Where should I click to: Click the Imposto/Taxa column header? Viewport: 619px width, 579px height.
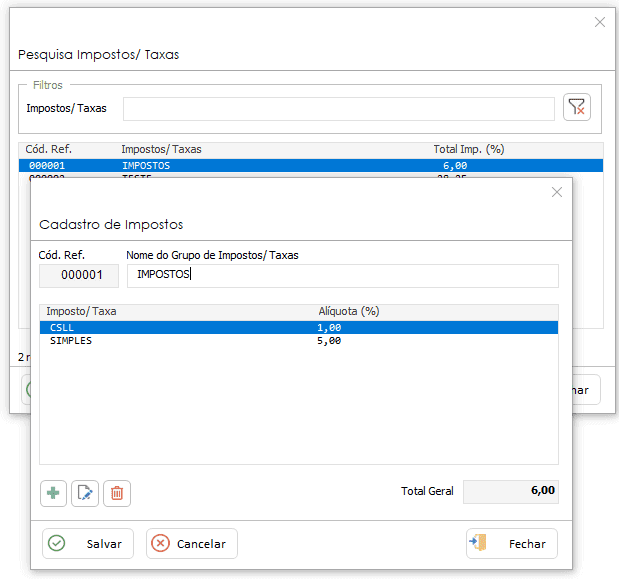[81, 311]
